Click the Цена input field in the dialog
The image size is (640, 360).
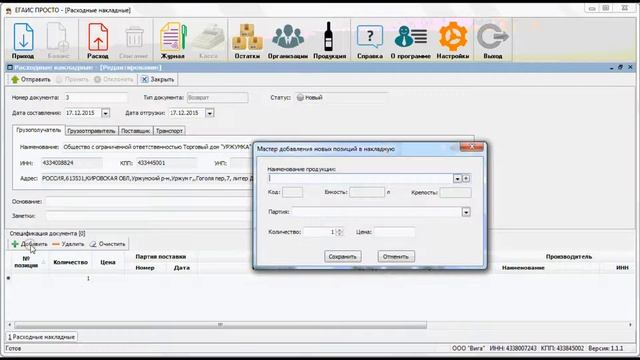[394, 232]
